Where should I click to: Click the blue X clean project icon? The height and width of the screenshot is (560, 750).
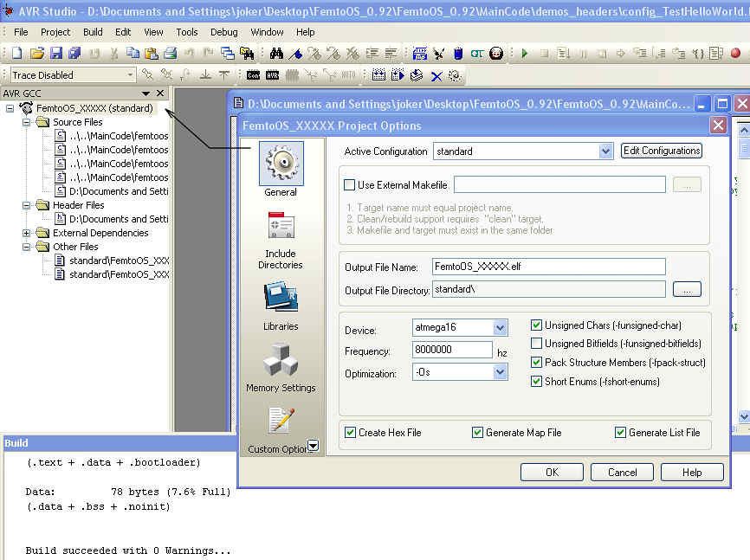point(436,75)
